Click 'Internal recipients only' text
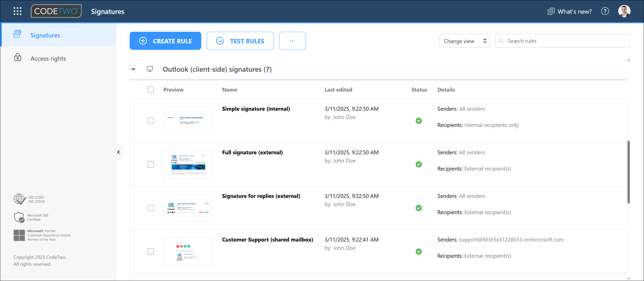644x281 pixels. click(491, 125)
